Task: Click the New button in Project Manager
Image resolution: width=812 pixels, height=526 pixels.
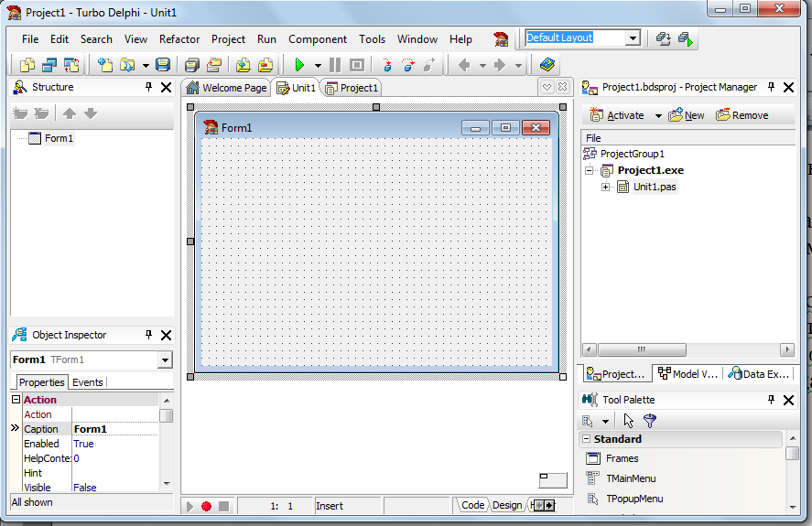Action: [x=687, y=115]
